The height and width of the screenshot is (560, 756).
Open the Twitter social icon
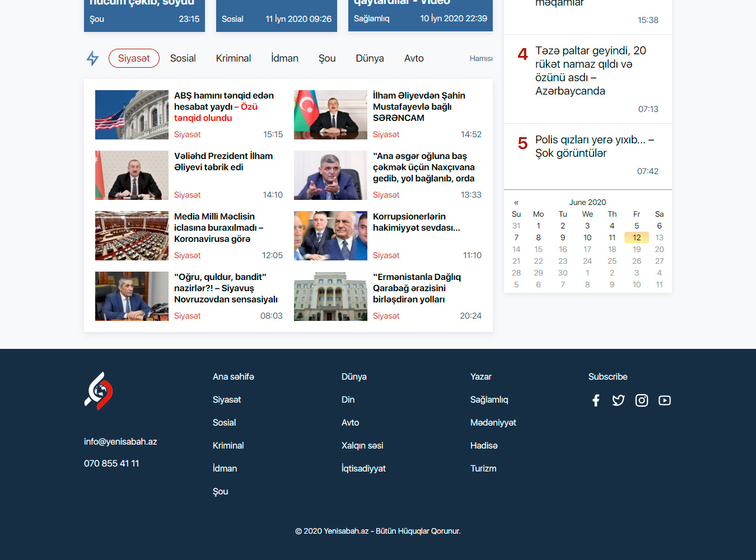pos(618,400)
